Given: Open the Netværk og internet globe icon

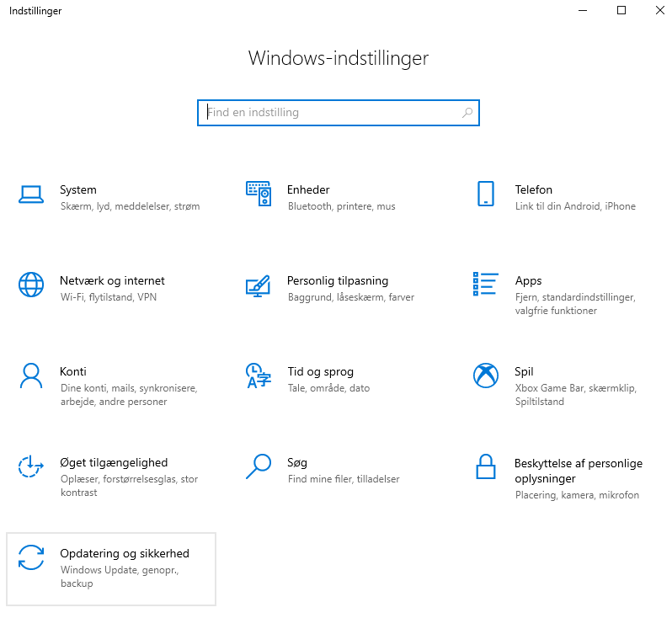Looking at the screenshot, I should click(31, 285).
